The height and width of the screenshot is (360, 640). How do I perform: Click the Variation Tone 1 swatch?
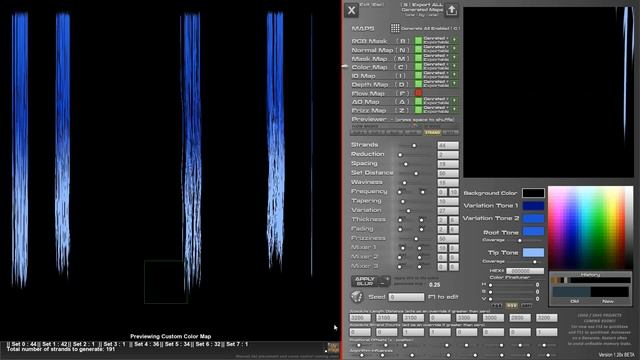[533, 205]
